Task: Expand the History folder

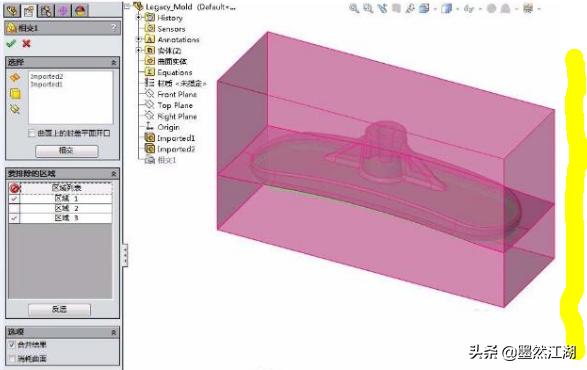Action: click(x=139, y=17)
